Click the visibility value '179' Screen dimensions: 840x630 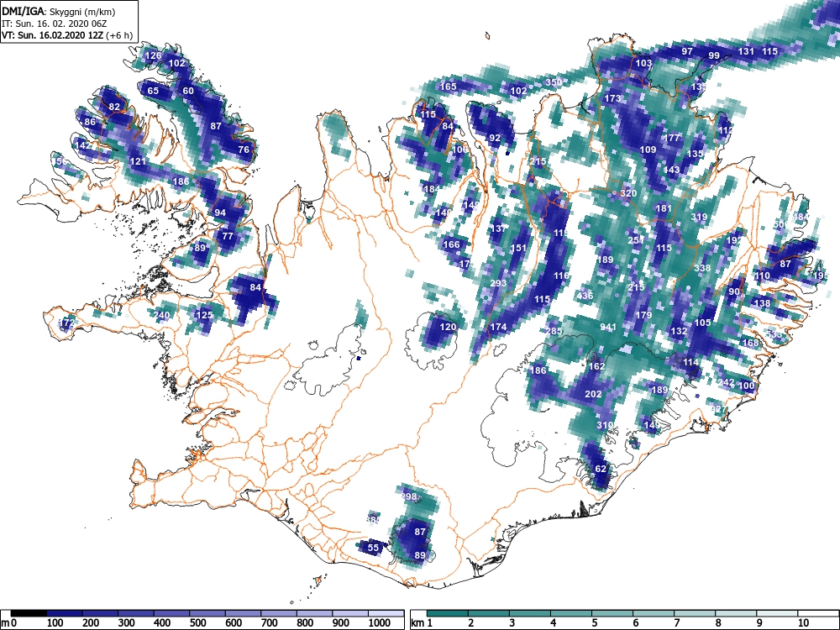coord(643,315)
